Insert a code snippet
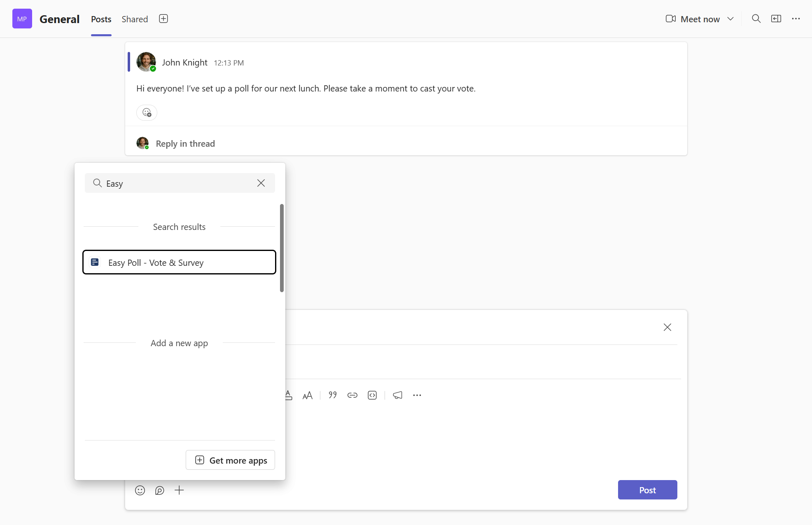The image size is (812, 525). [372, 395]
